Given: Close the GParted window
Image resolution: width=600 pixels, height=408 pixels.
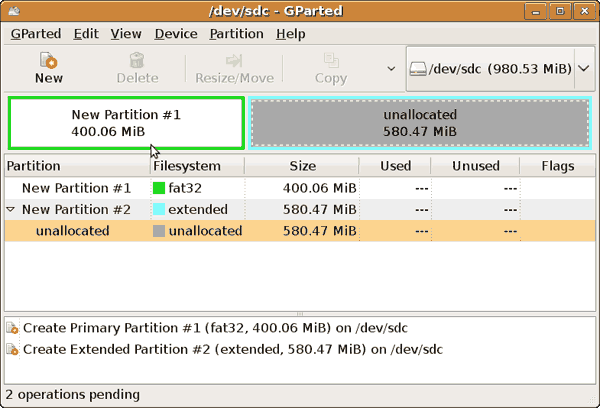Looking at the screenshot, I should coord(584,11).
